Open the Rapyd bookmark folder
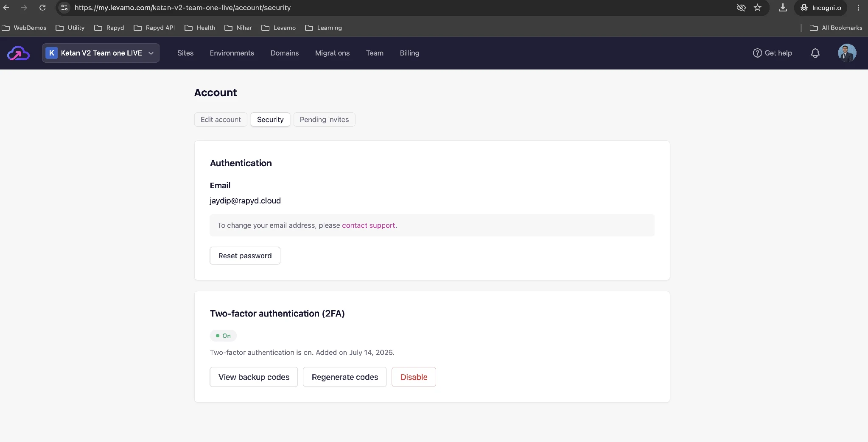Viewport: 868px width, 442px height. (x=109, y=28)
